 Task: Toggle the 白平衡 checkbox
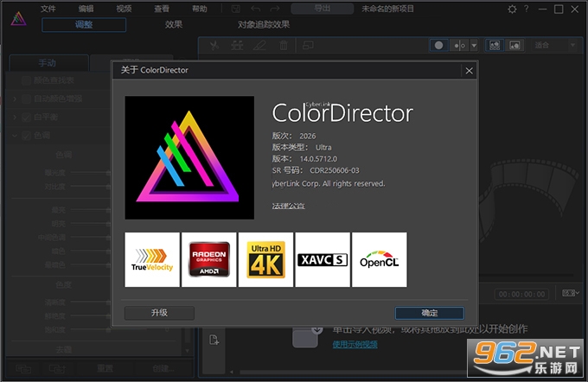point(26,118)
